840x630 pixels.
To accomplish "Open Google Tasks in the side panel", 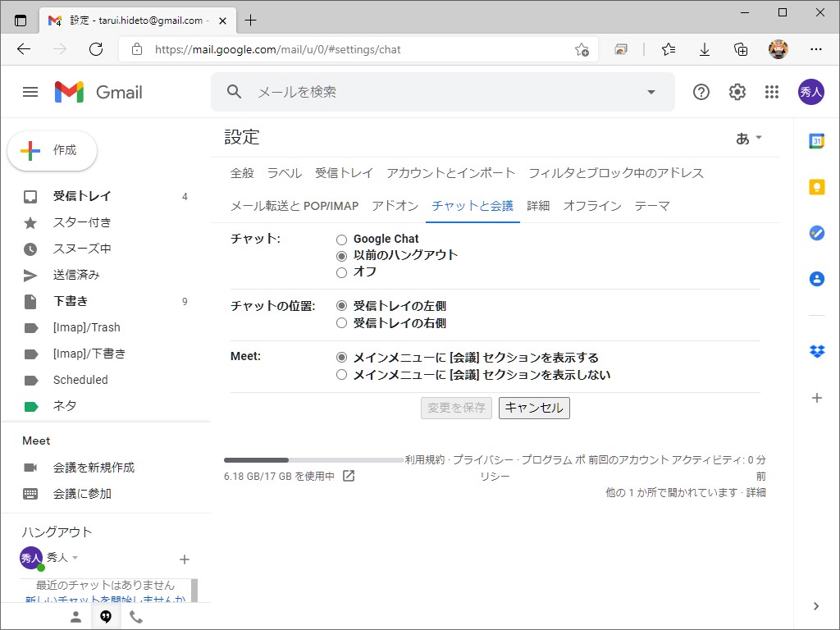I will tap(816, 233).
